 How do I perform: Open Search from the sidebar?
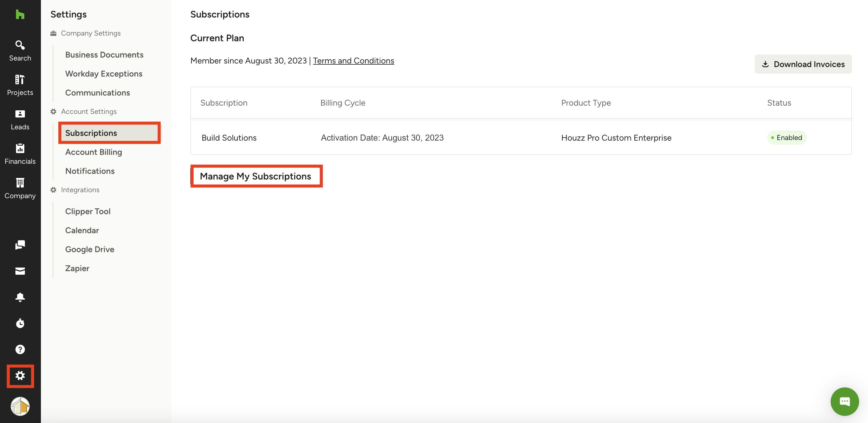[20, 51]
